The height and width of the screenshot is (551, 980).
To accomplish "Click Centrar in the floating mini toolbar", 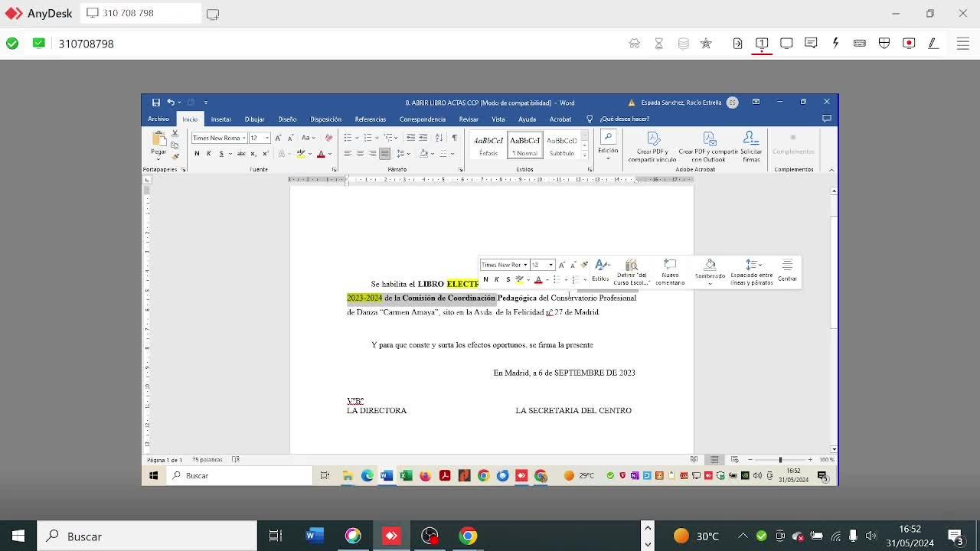I will click(787, 272).
